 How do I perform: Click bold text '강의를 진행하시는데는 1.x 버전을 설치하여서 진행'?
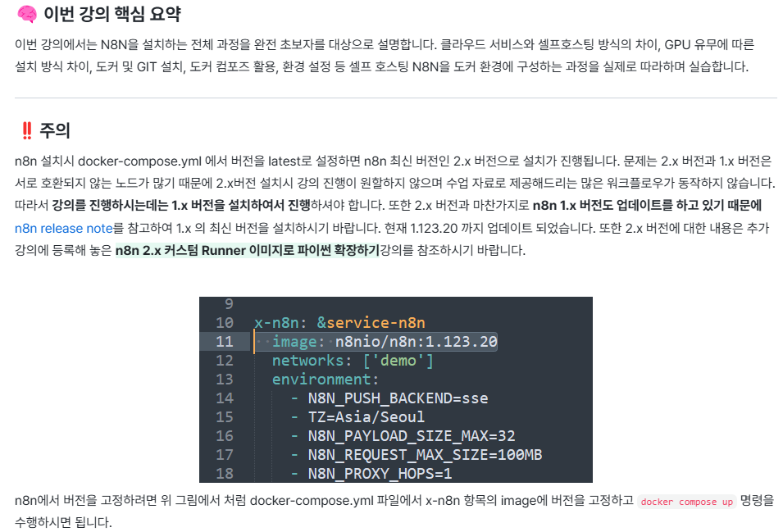tap(181, 205)
